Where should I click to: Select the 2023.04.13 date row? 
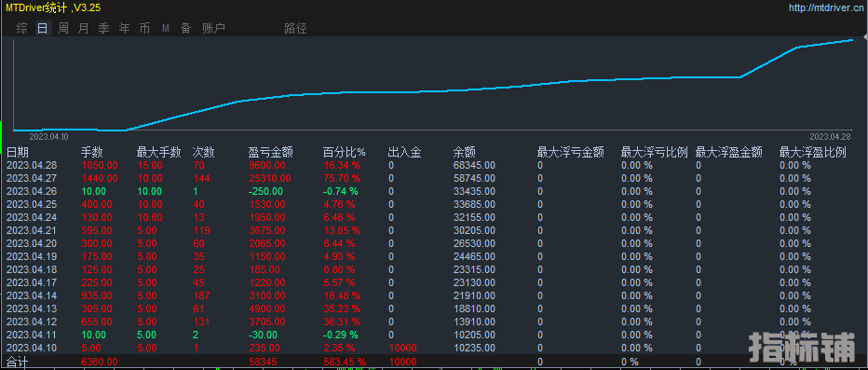32,308
